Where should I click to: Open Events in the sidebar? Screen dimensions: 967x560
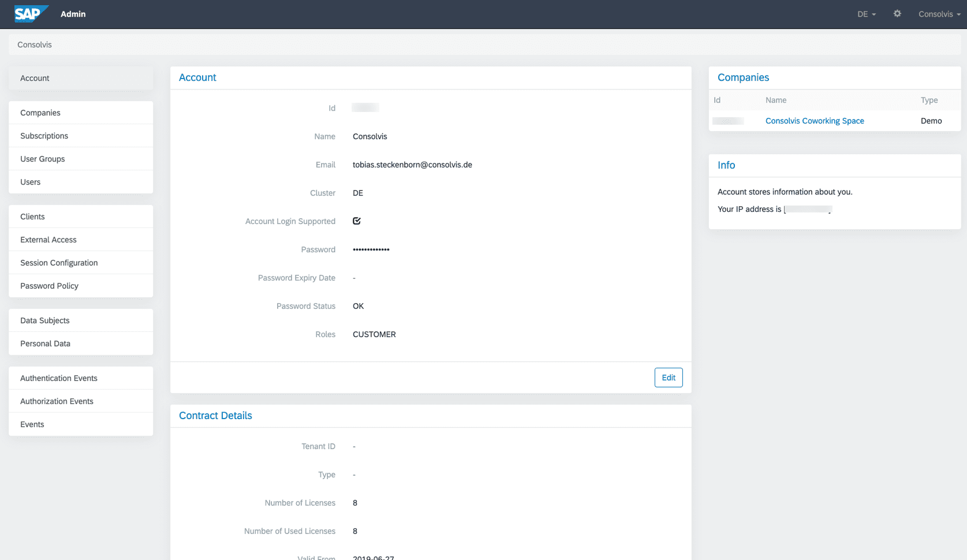point(81,424)
